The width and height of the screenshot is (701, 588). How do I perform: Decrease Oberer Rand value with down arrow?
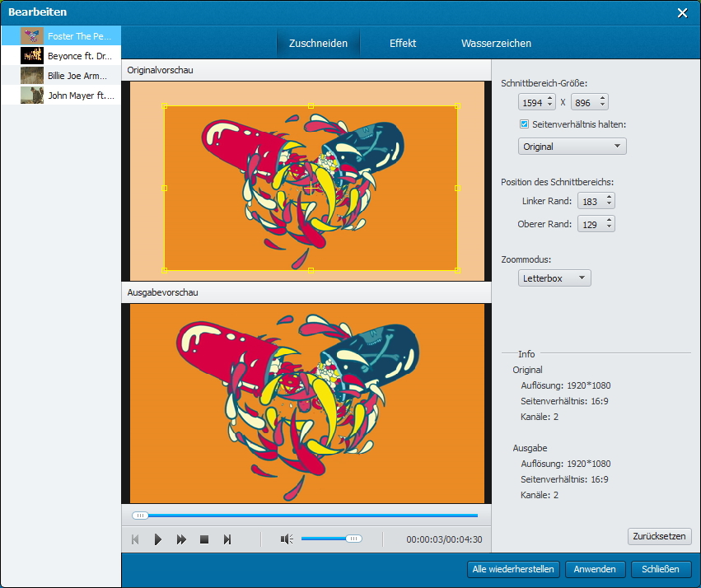point(609,227)
